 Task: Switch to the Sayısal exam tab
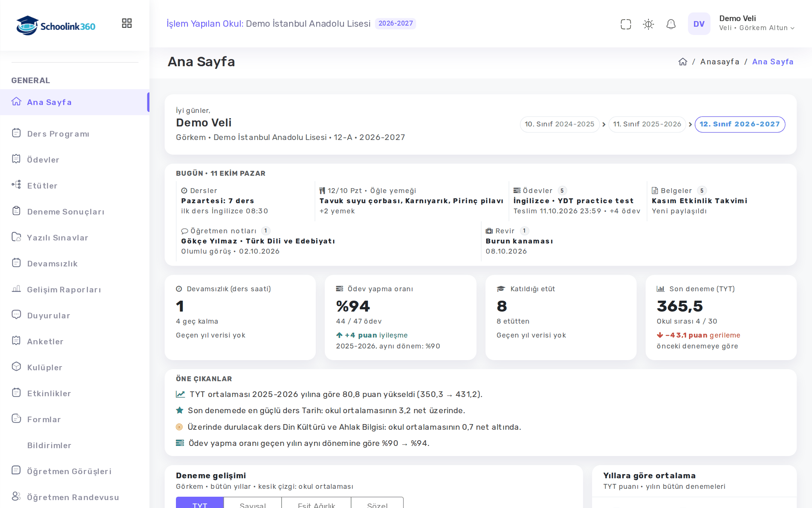coord(253,503)
